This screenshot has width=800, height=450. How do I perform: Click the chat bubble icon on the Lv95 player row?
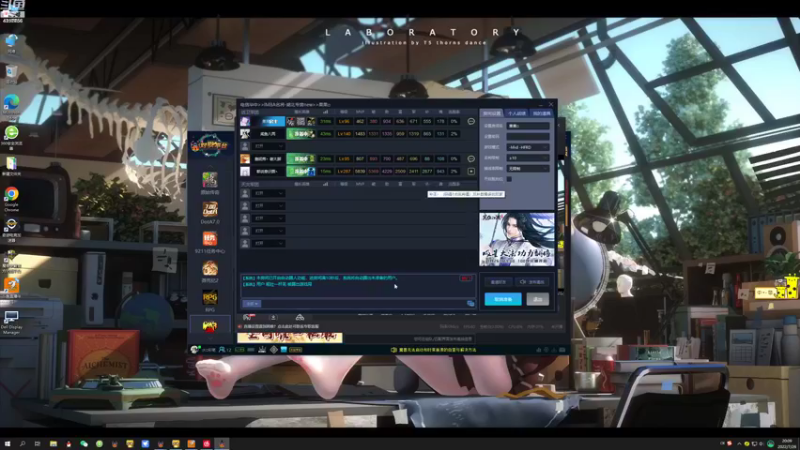(x=471, y=159)
